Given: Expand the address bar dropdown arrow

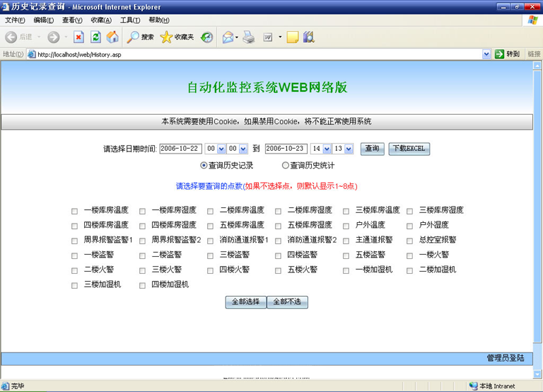Looking at the screenshot, I should pyautogui.click(x=487, y=54).
